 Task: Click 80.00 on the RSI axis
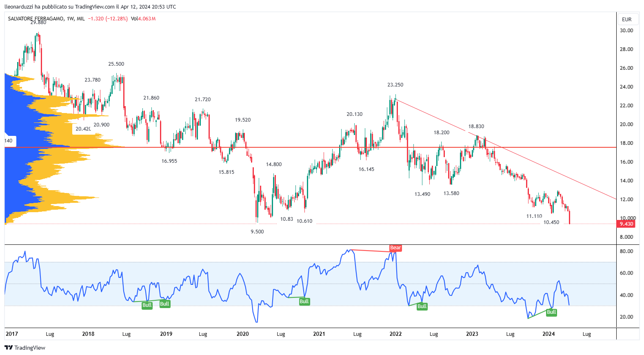coord(626,251)
